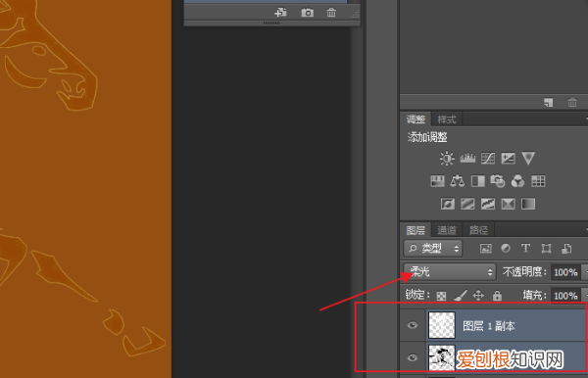Viewport: 588px width, 378px height.
Task: Select the 图层 layers tab
Action: (x=416, y=230)
